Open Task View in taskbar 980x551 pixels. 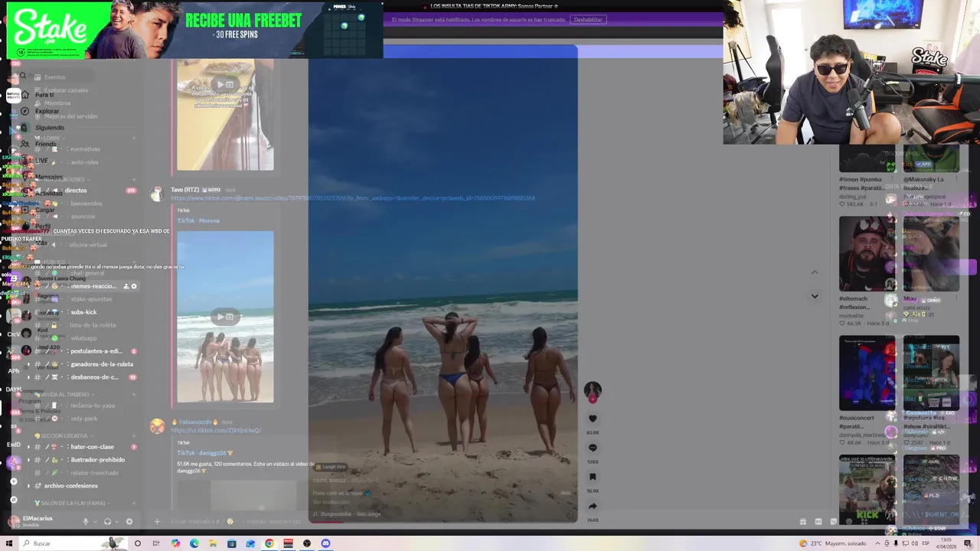tap(156, 543)
